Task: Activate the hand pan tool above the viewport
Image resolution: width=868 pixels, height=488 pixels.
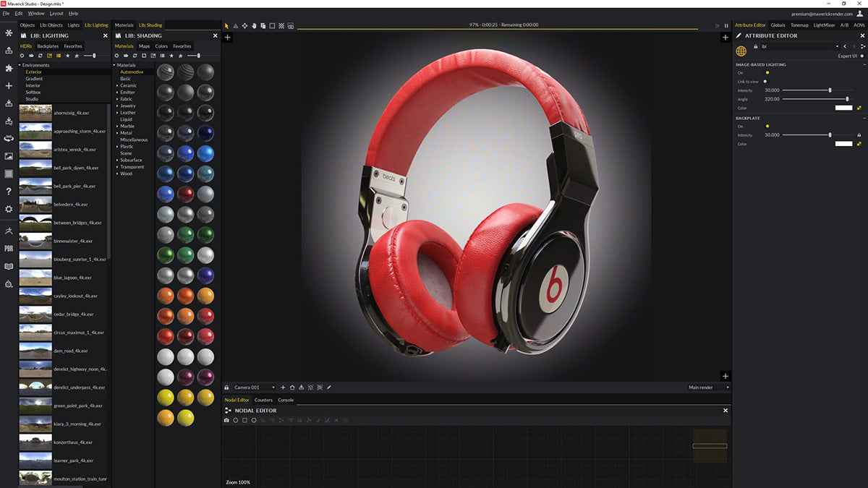Action: pyautogui.click(x=254, y=25)
